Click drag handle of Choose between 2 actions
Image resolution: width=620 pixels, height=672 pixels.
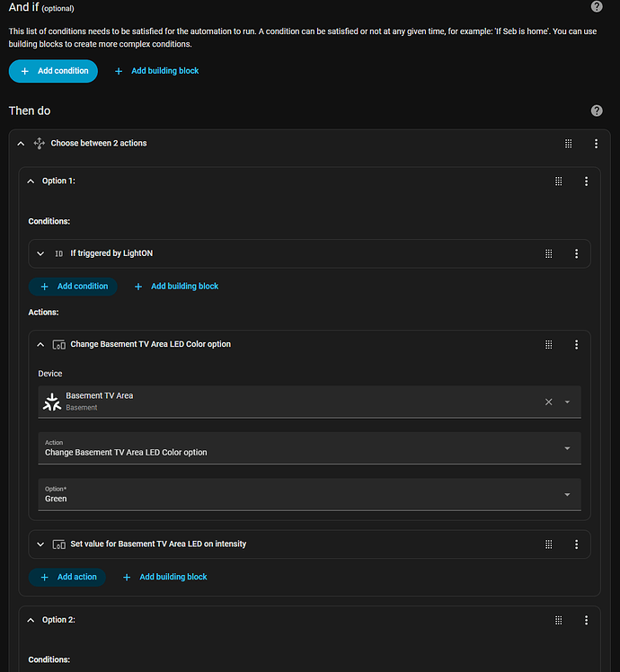568,144
